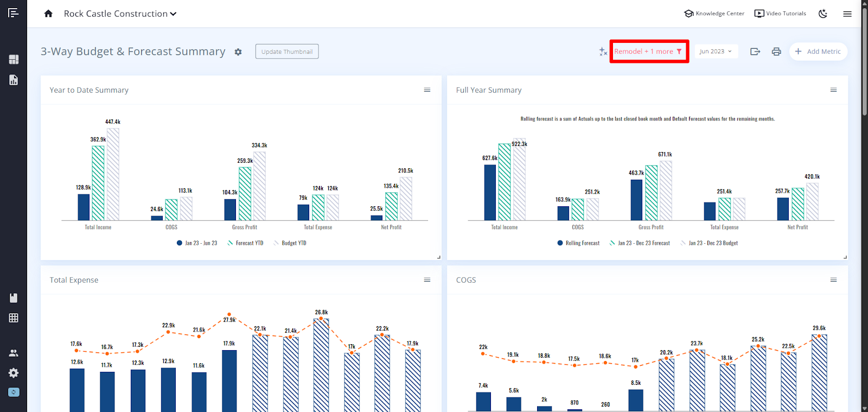Open the sidebar menu collapse icon

click(x=14, y=12)
